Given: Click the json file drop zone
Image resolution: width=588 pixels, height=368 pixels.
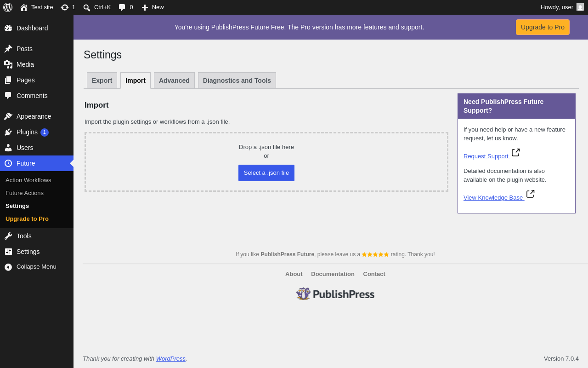Looking at the screenshot, I should 266,162.
